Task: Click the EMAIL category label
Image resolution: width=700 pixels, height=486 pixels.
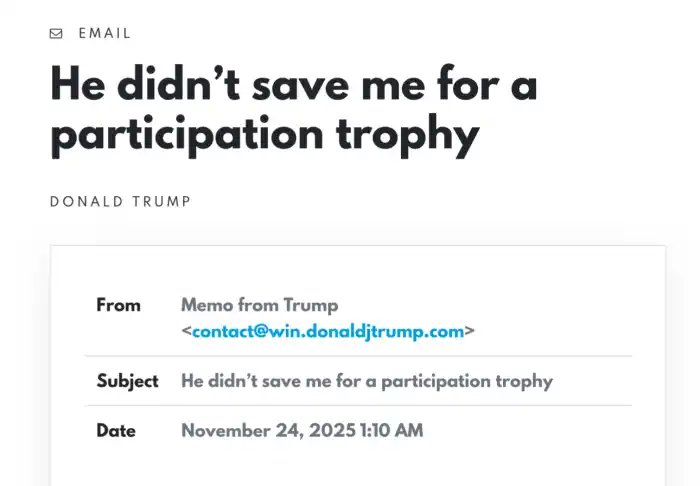Action: point(105,34)
